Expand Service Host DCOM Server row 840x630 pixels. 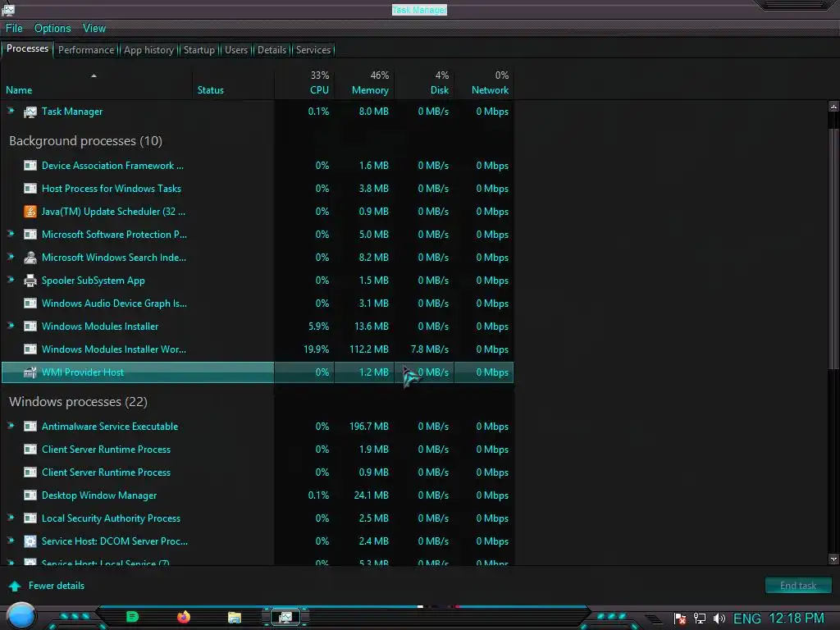[11, 541]
